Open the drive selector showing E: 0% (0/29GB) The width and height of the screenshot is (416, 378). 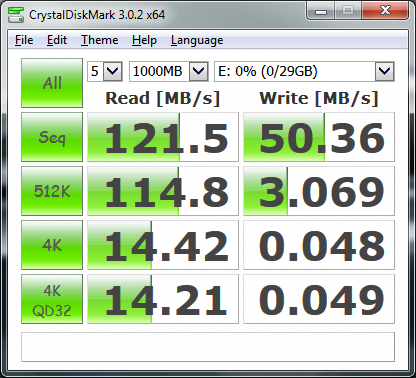(x=304, y=71)
